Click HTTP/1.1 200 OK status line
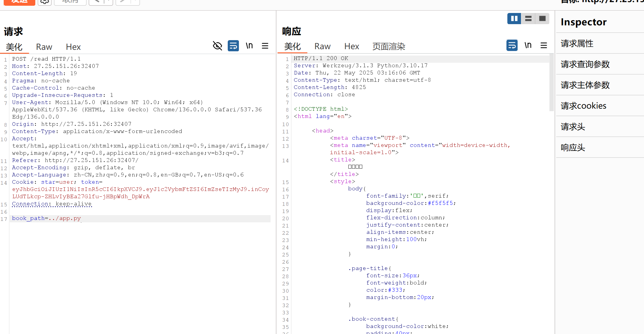 tap(321, 58)
